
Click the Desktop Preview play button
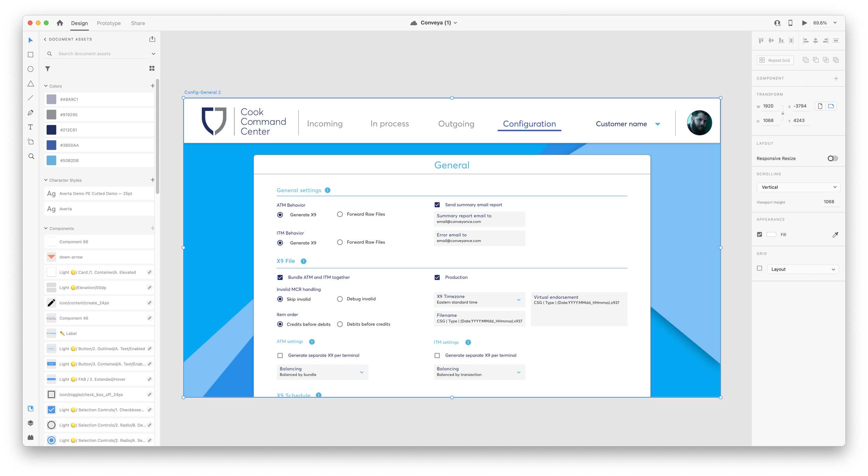coord(804,23)
